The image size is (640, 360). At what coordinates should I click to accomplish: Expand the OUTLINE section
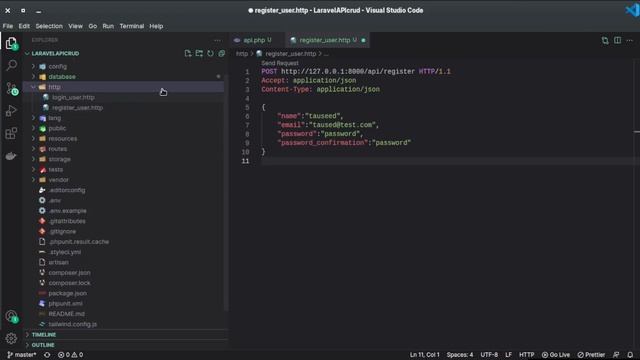(x=43, y=345)
